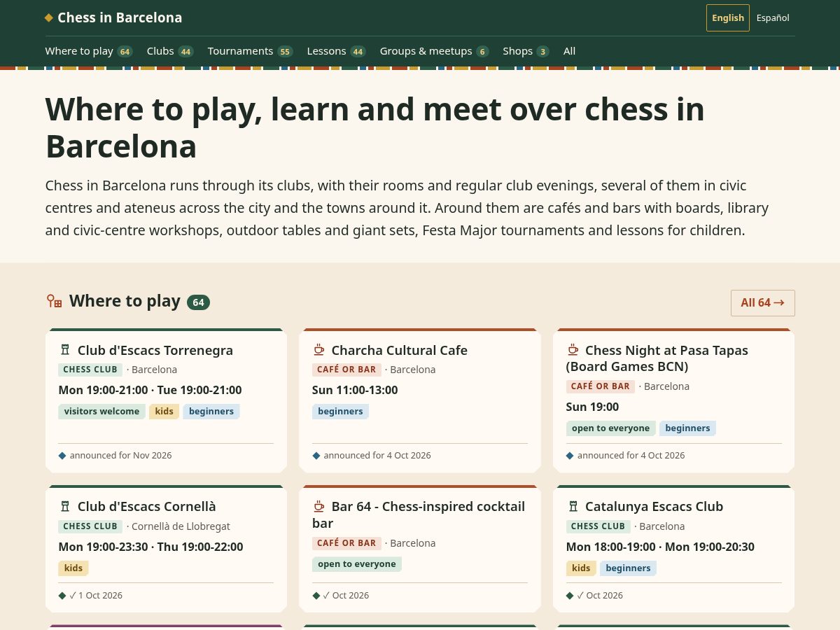Click 'beginners' tag on Pasa Tapas card
The image size is (840, 630).
[688, 428]
